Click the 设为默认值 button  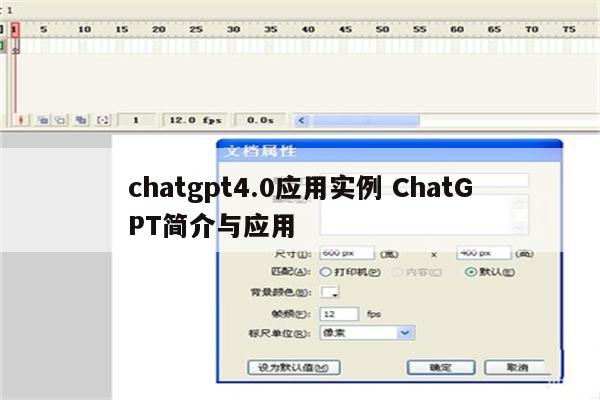pos(294,368)
